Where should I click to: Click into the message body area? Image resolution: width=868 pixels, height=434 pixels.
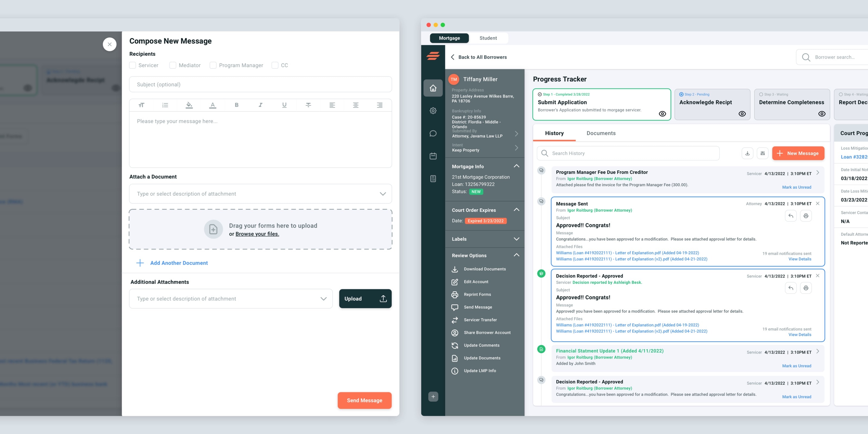click(260, 139)
